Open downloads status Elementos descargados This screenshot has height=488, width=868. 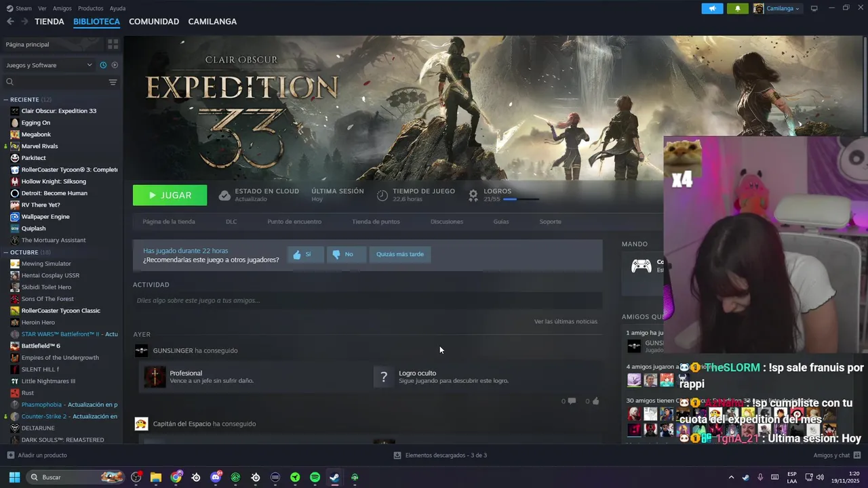[440, 455]
